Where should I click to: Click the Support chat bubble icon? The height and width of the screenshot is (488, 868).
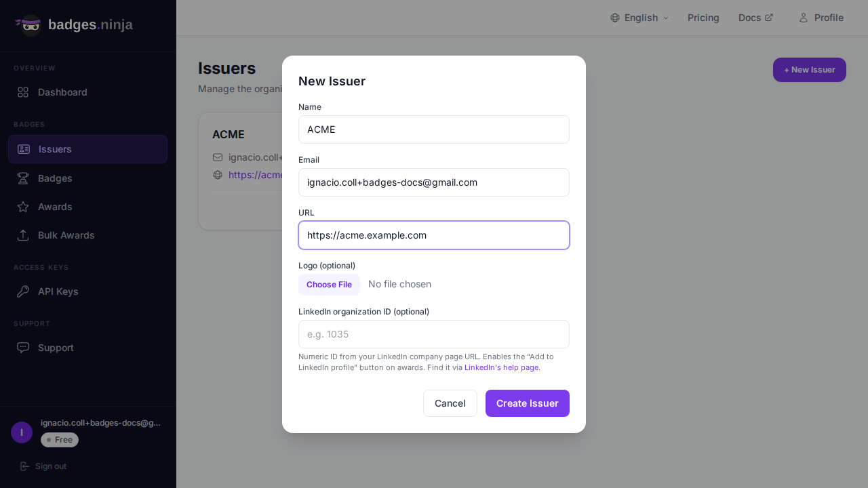pos(23,348)
